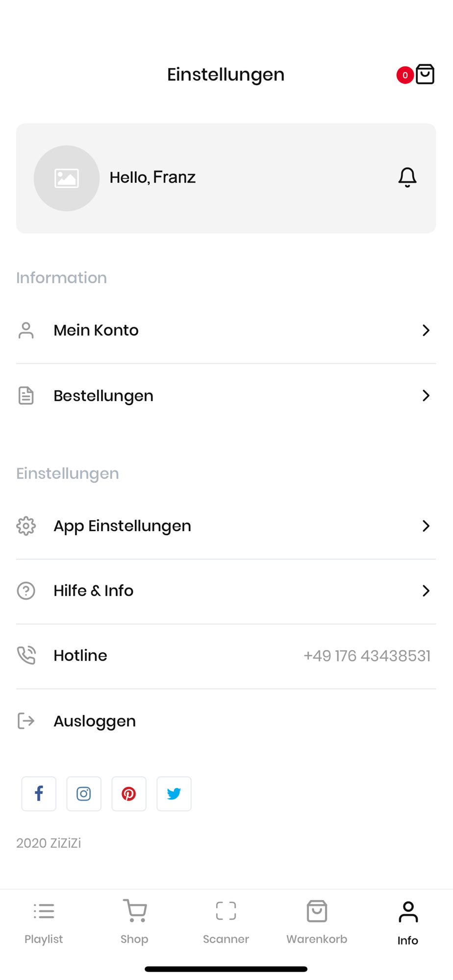Expand Bestellungen using the arrow
Image resolution: width=453 pixels, height=980 pixels.
coord(426,395)
